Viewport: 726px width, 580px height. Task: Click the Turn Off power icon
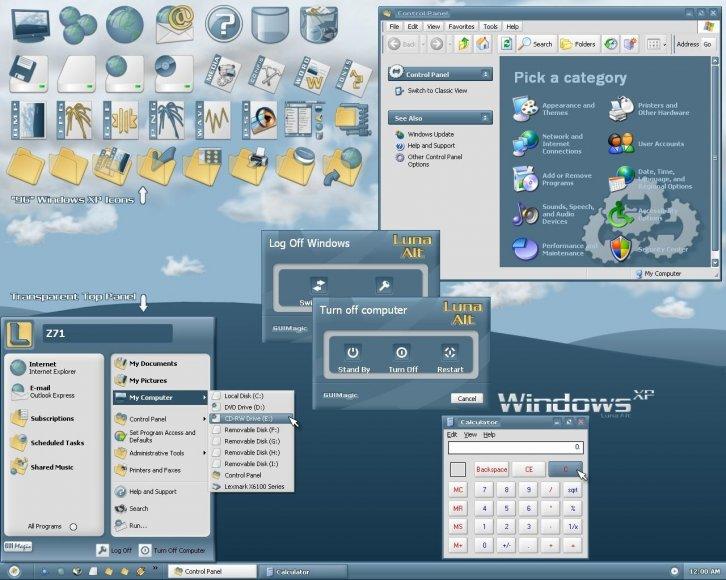401,352
